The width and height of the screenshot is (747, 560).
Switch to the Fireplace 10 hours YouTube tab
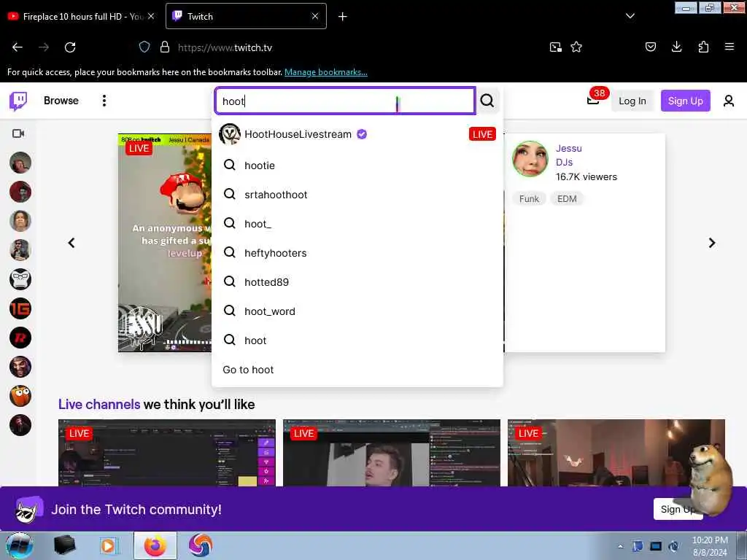(x=81, y=16)
